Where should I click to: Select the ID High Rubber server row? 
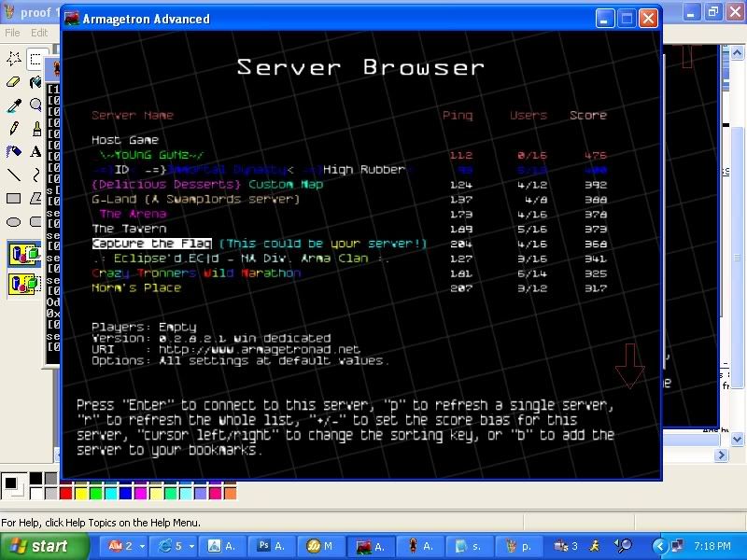349,170
